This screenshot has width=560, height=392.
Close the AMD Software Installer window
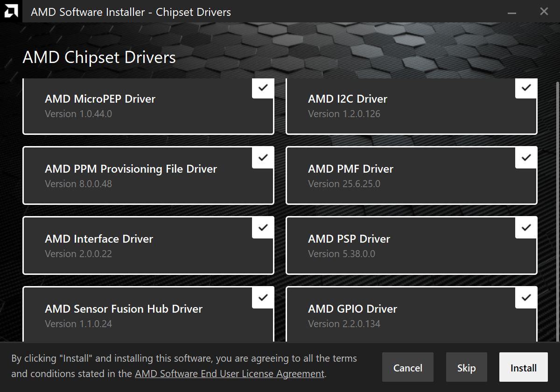coord(544,11)
